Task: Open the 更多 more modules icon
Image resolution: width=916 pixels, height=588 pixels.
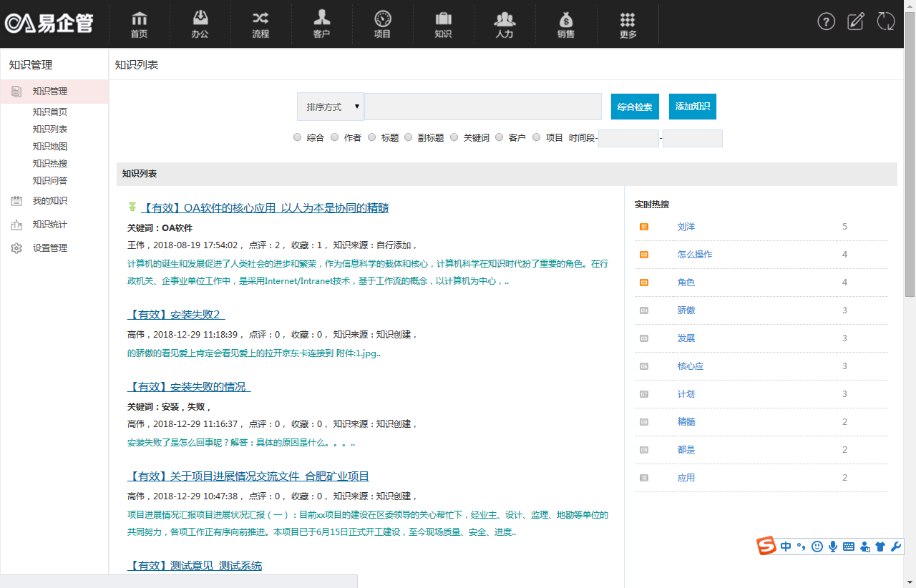Action: (x=627, y=24)
